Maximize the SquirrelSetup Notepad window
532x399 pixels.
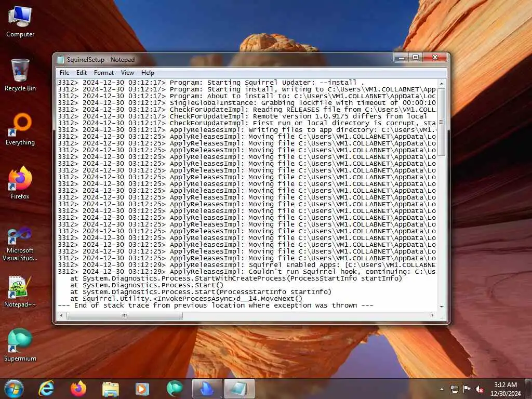416,58
